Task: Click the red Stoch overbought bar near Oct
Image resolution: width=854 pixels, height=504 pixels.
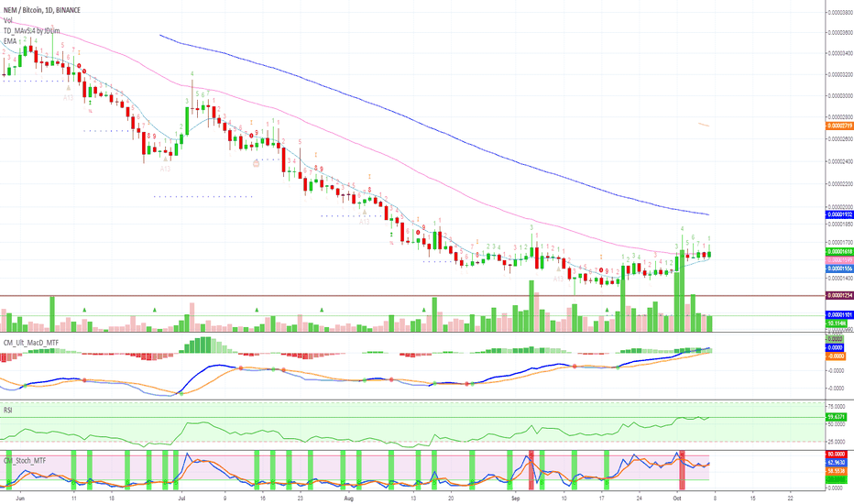Action: (681, 471)
